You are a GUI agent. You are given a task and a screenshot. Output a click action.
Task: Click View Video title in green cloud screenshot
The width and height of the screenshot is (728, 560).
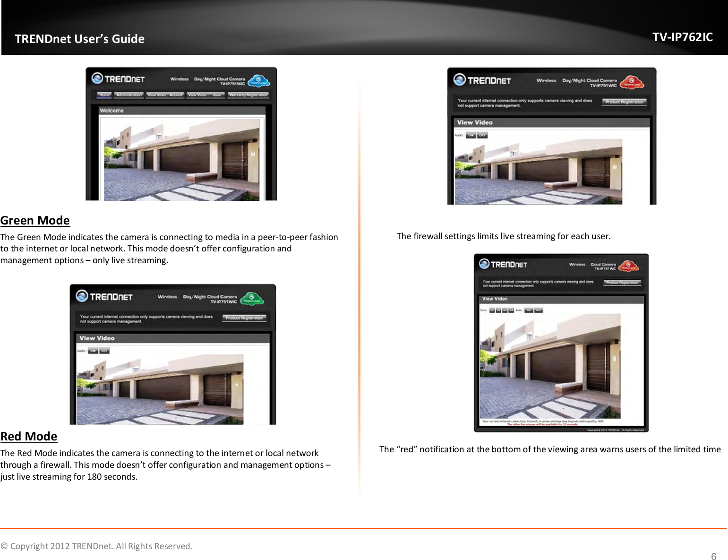point(97,338)
